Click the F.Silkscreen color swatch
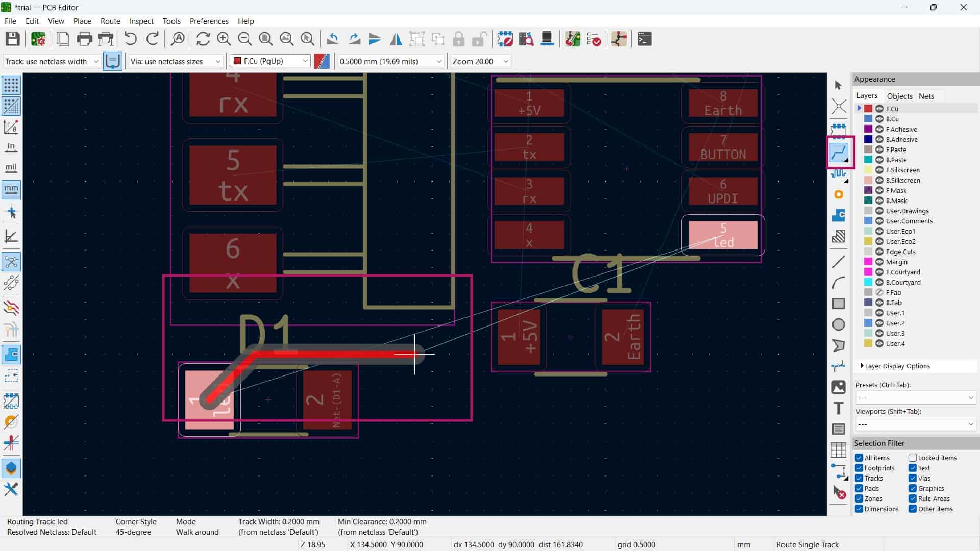980x551 pixels. pyautogui.click(x=868, y=170)
